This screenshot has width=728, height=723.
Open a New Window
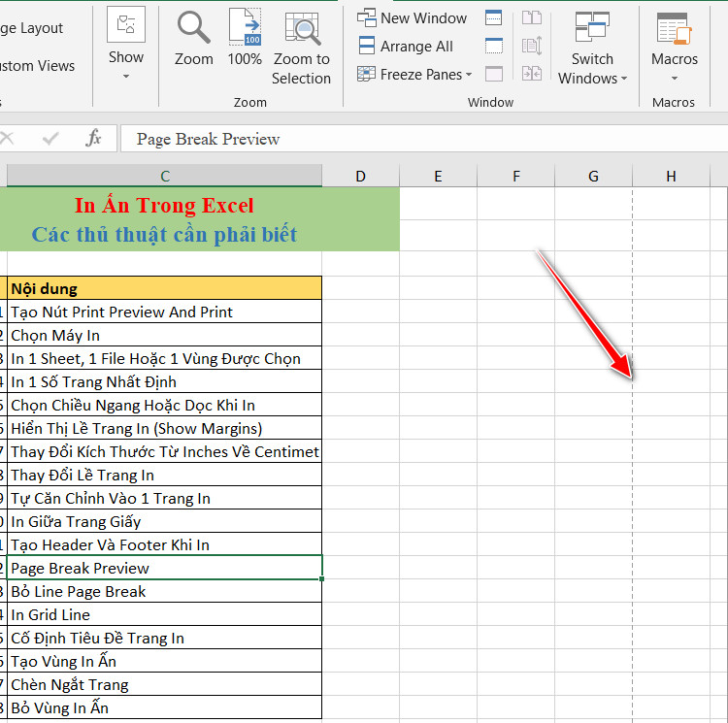tap(412, 18)
